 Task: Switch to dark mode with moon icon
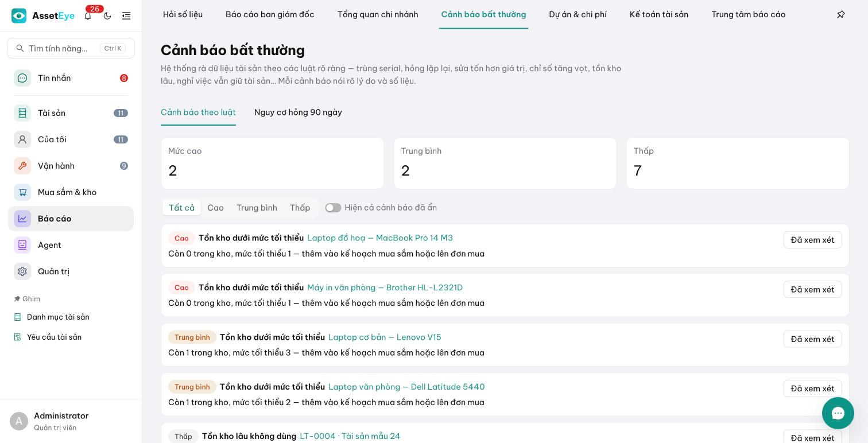point(107,16)
